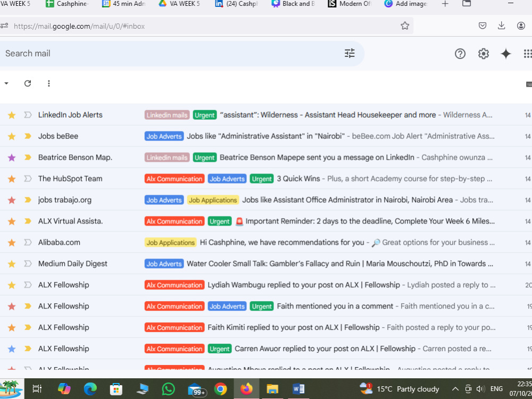
Task: Open the weather widget showing 15°C
Action: [400, 389]
